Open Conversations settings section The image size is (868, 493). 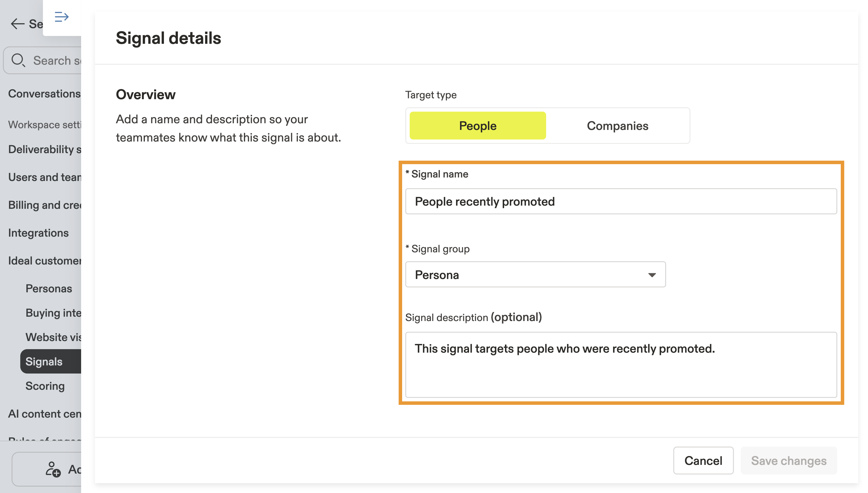point(44,93)
